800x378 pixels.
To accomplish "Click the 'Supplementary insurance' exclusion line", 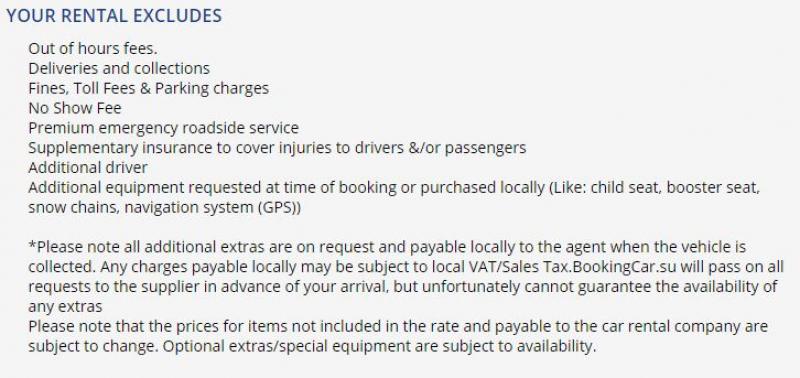I will tap(277, 148).
